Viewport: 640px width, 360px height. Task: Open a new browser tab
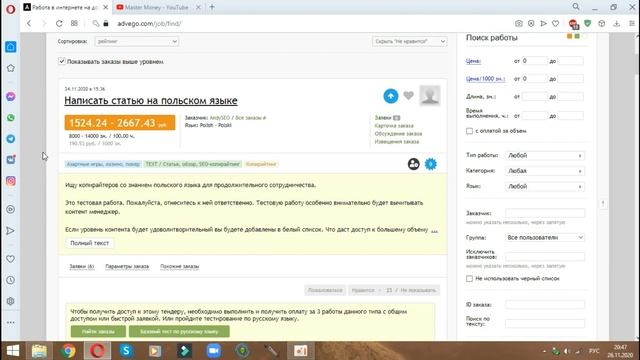point(212,7)
